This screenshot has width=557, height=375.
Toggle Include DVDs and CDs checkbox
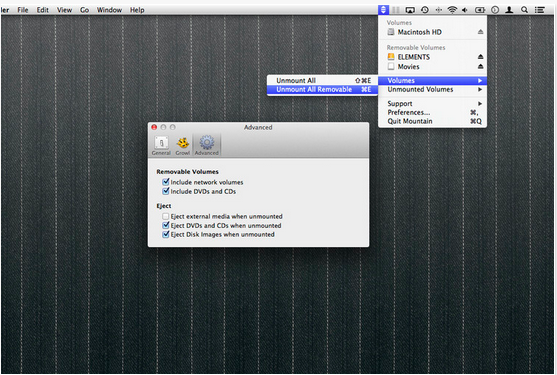click(166, 191)
